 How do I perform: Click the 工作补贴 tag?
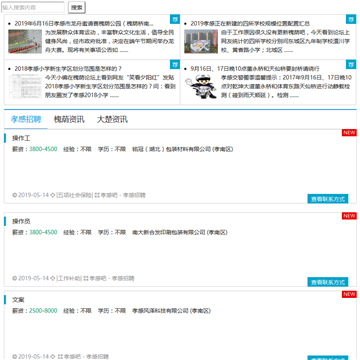[x=69, y=278]
